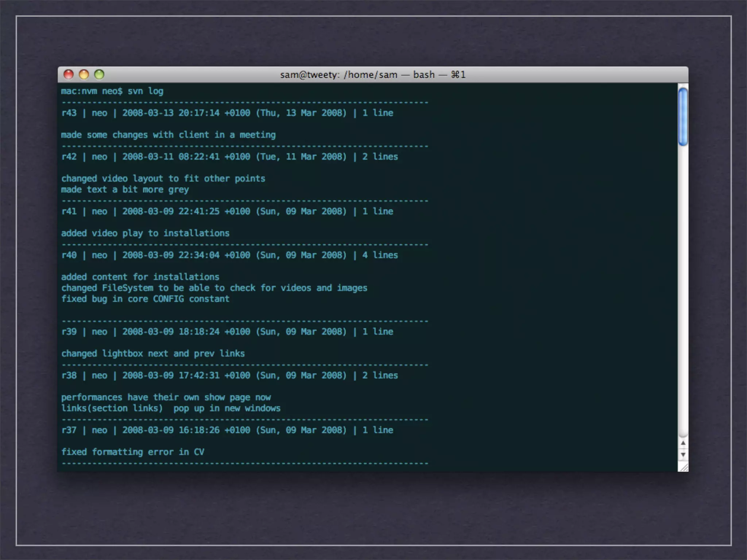Click the yellow minimize window button
The height and width of the screenshot is (560, 747).
point(84,75)
